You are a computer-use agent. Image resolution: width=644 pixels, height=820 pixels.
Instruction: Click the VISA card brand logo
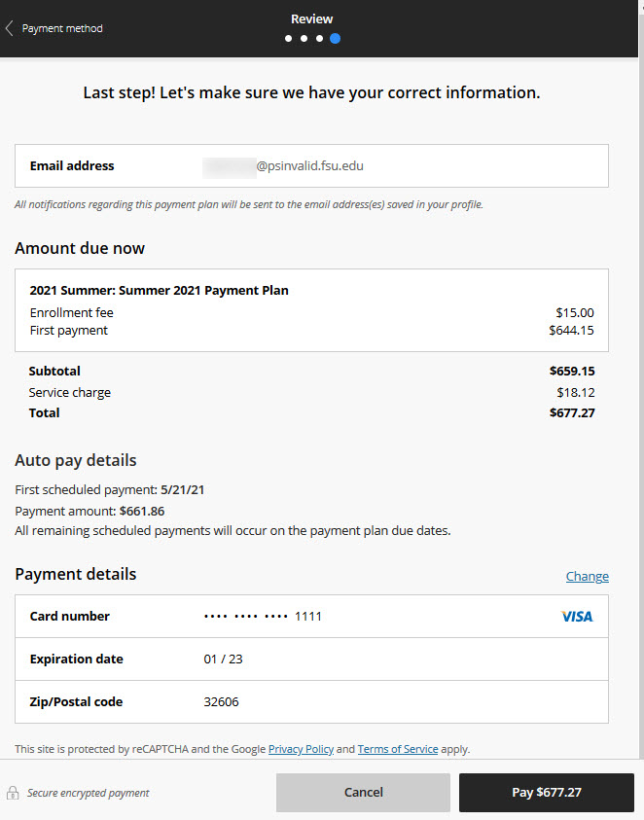pos(576,616)
